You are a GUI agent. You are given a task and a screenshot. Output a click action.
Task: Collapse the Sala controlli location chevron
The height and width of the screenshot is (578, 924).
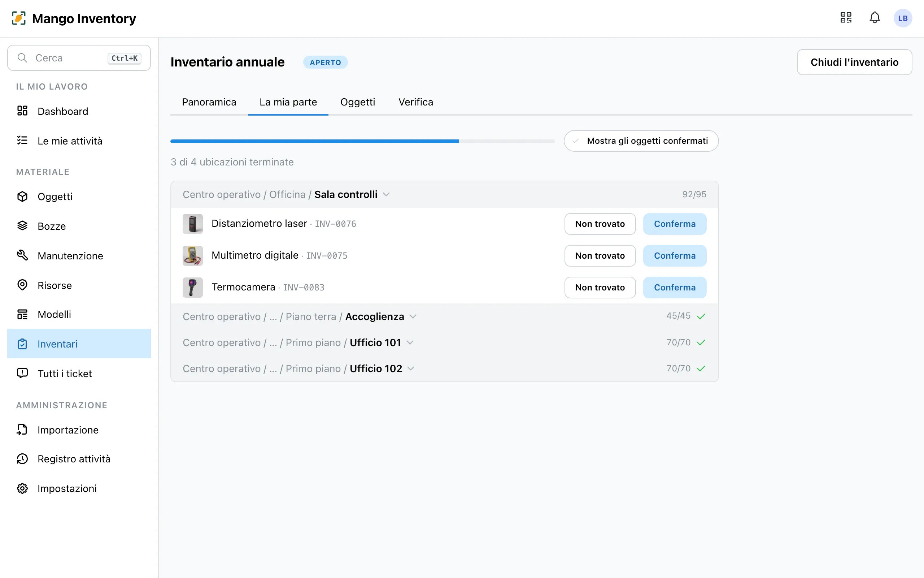pyautogui.click(x=387, y=195)
